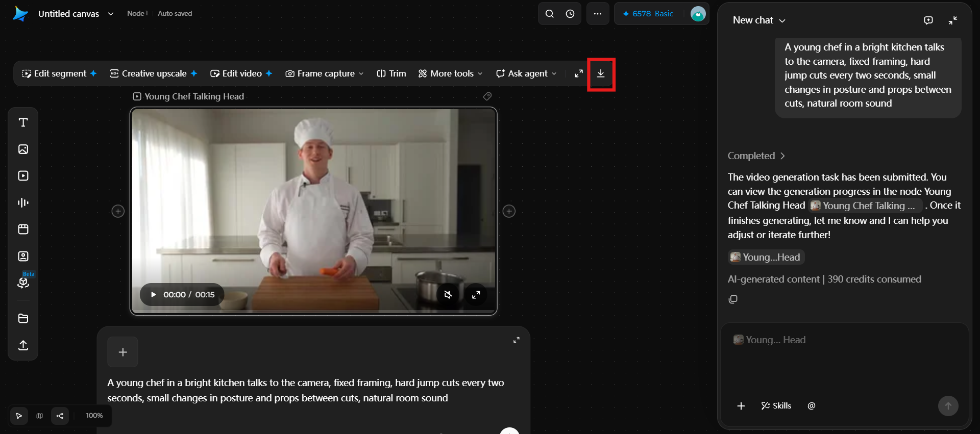Click the @ mention button in chat

coord(812,406)
